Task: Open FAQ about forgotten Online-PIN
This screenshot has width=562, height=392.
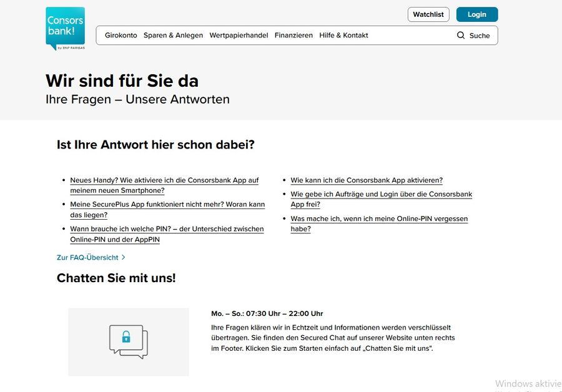Action: pyautogui.click(x=379, y=223)
